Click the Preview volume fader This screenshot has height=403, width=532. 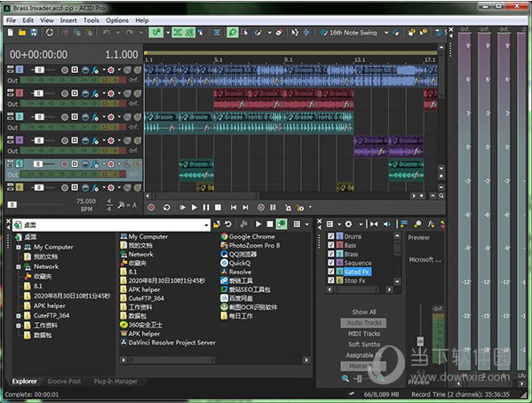[x=420, y=341]
